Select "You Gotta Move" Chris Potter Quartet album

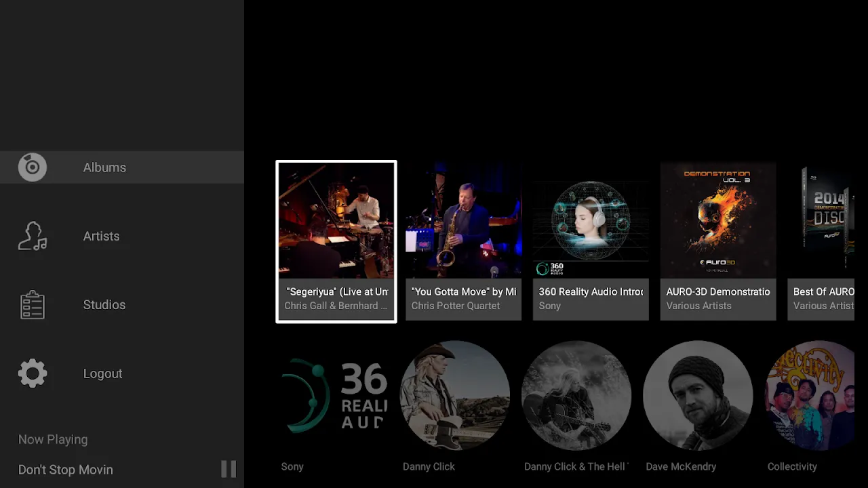pos(464,221)
